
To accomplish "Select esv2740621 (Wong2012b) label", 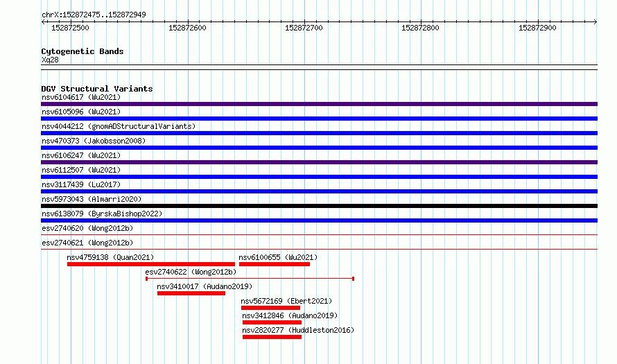I will [x=87, y=243].
